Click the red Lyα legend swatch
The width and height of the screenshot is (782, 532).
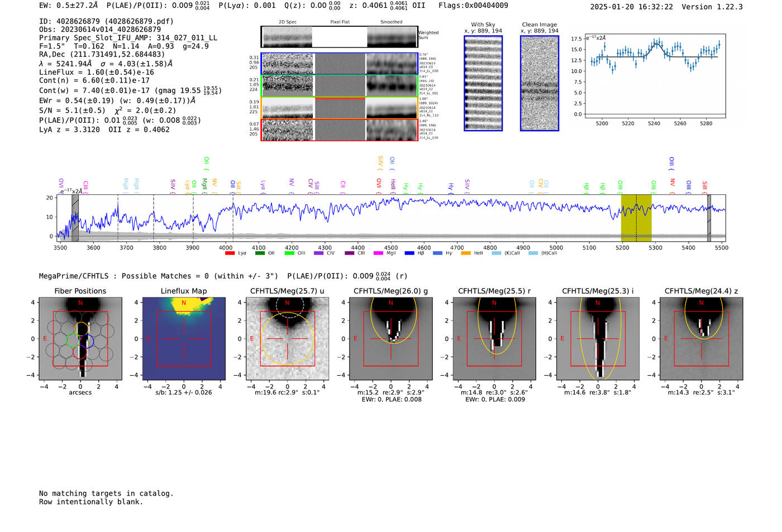click(x=230, y=253)
